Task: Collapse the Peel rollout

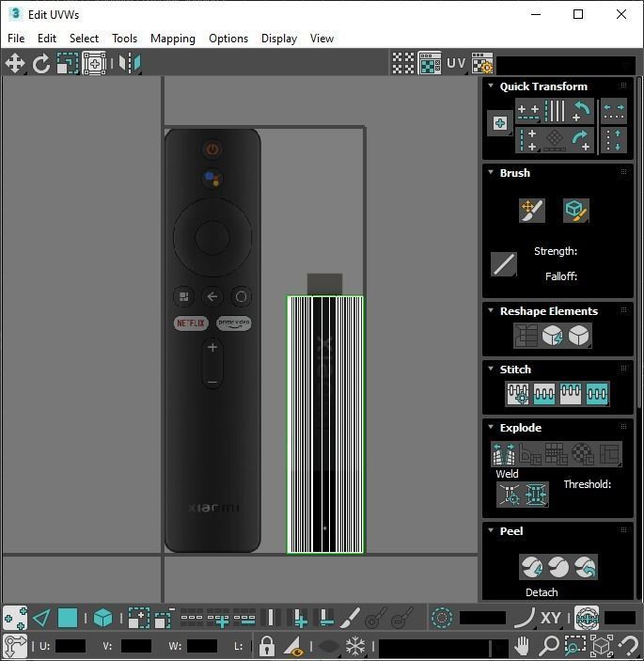Action: coord(491,530)
